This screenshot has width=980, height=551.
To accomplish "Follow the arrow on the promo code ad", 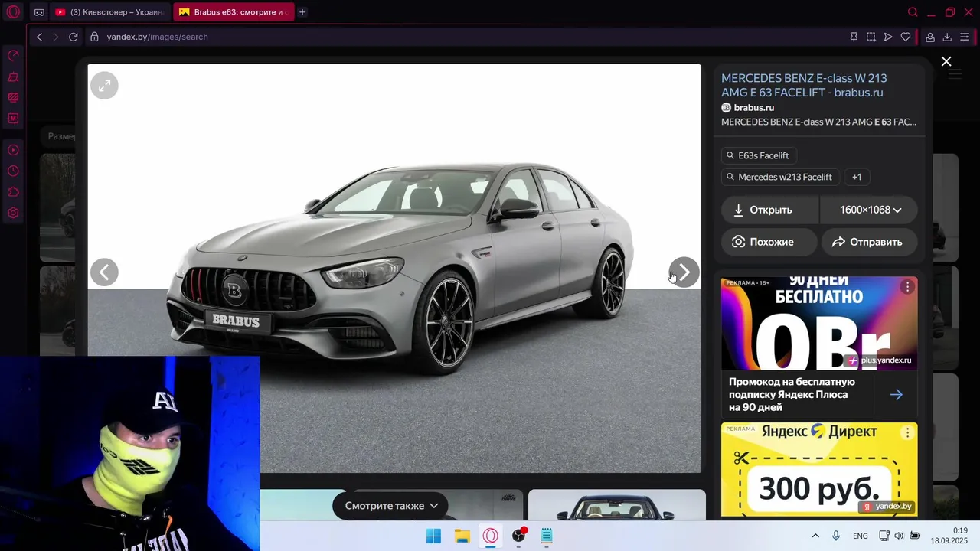I will click(896, 395).
